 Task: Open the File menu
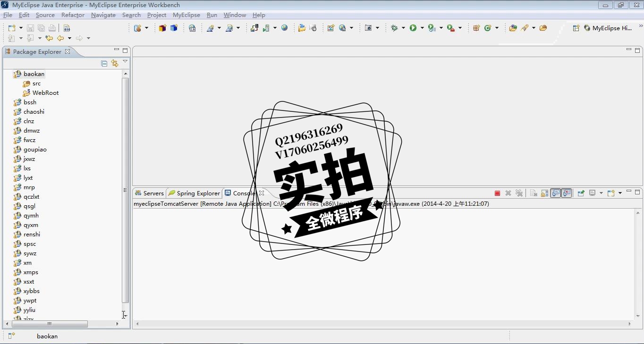8,15
